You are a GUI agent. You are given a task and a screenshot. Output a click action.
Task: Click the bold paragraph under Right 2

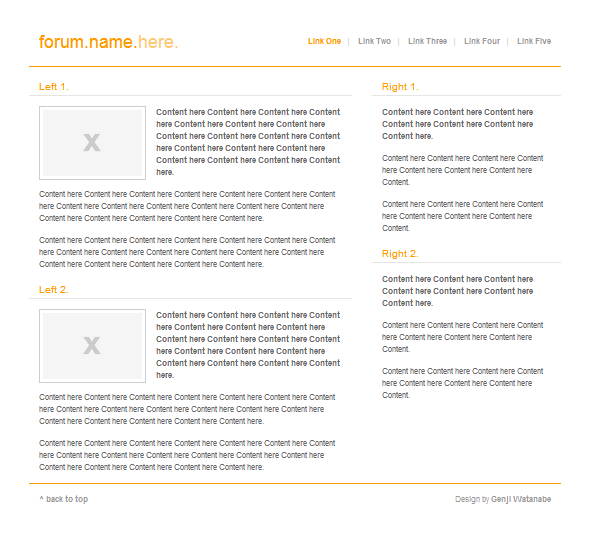457,291
